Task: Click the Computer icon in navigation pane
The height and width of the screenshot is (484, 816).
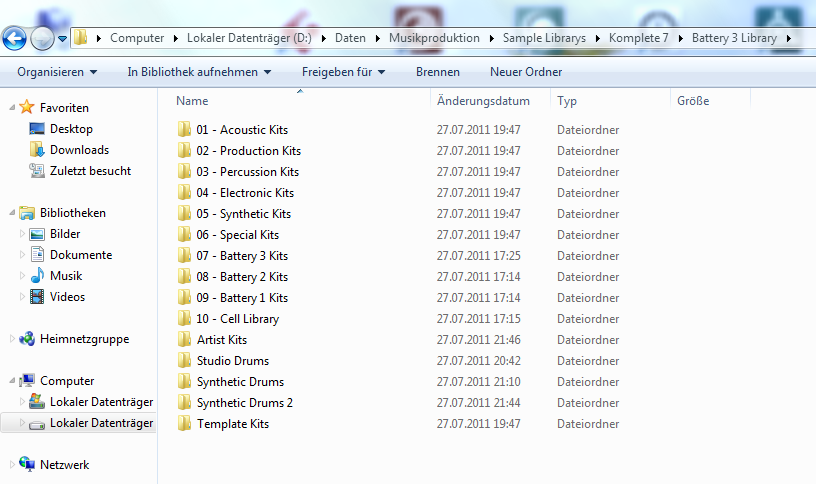Action: 27,380
